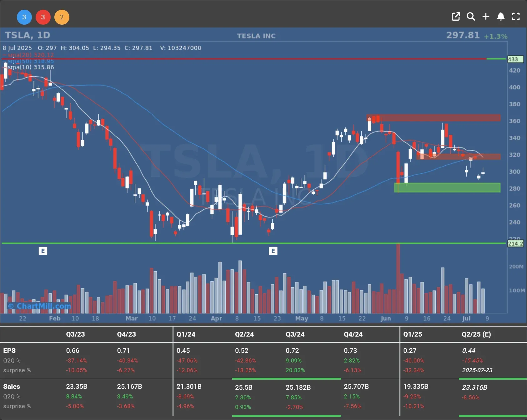527x420 pixels.
Task: Click the 2025-07-23 earnings date
Action: click(x=477, y=370)
